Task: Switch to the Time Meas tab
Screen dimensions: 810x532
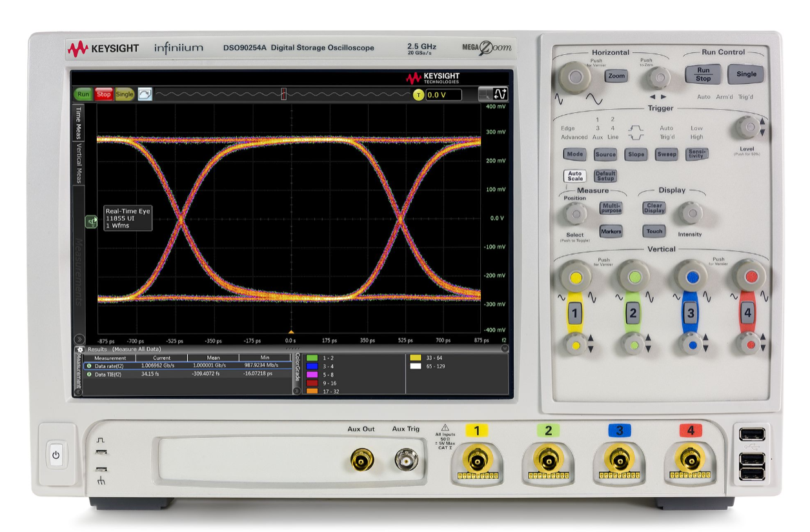Action: 78,123
